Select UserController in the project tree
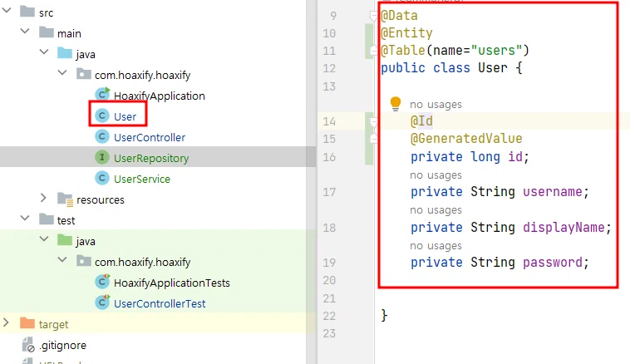Viewport: 630px width, 364px height. point(150,137)
